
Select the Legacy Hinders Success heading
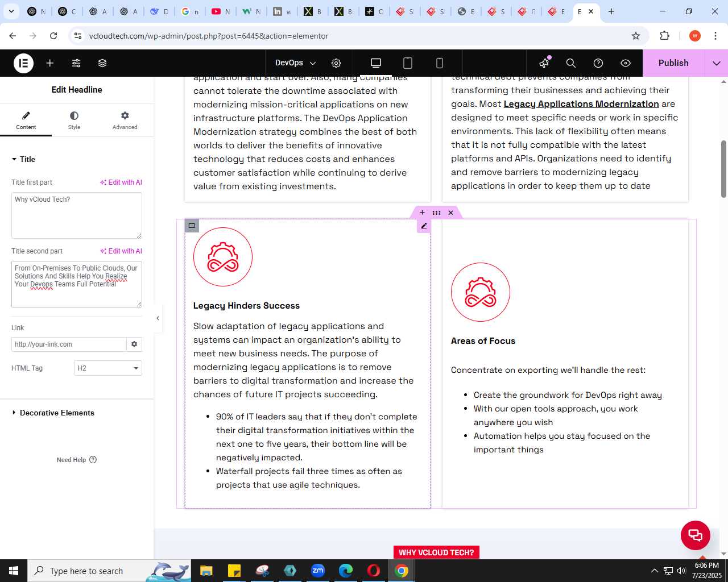click(246, 306)
